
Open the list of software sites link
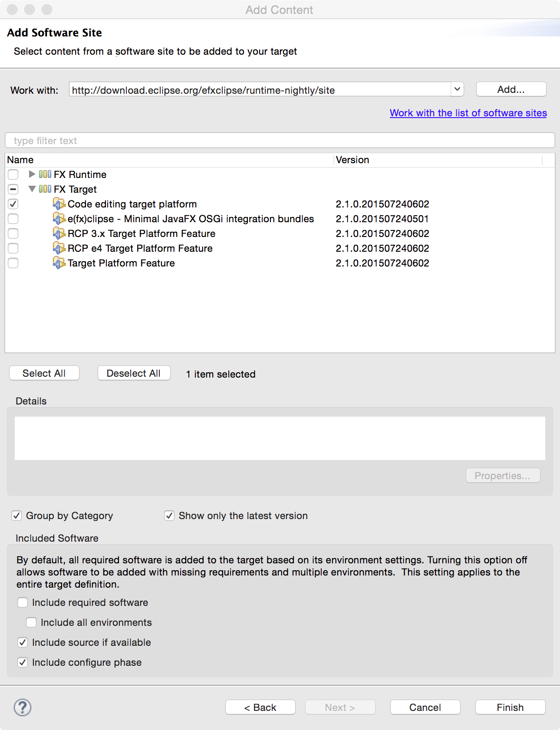468,113
